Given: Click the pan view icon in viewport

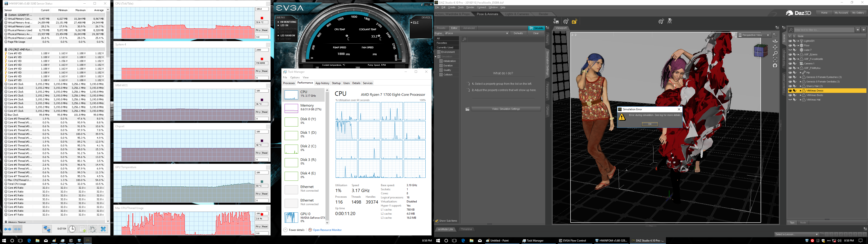Looking at the screenshot, I should coord(775,47).
